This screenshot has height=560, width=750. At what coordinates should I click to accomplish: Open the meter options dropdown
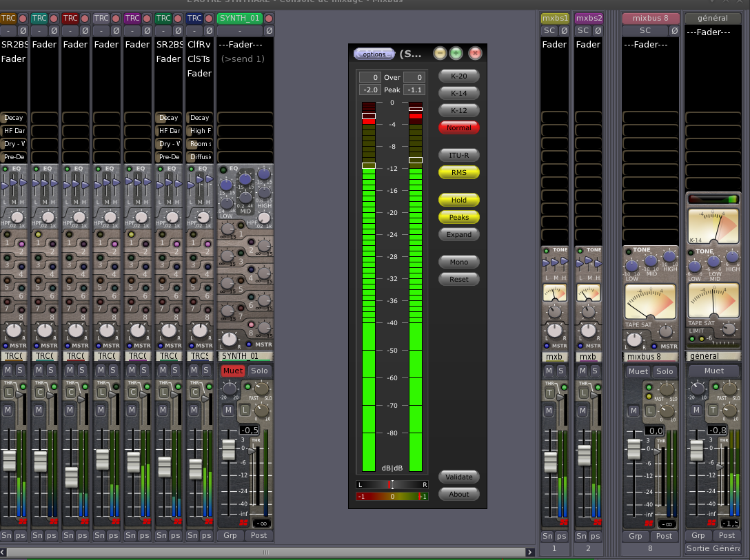[374, 54]
